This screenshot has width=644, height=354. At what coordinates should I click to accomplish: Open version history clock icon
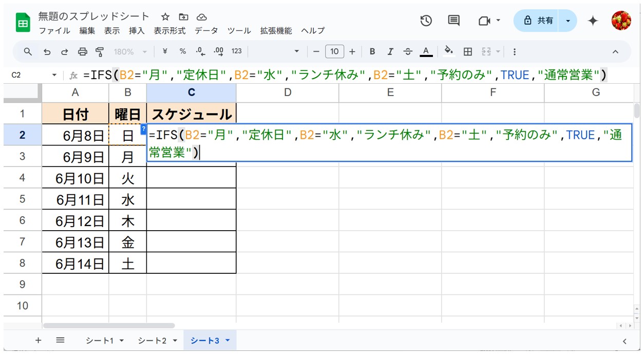click(426, 21)
